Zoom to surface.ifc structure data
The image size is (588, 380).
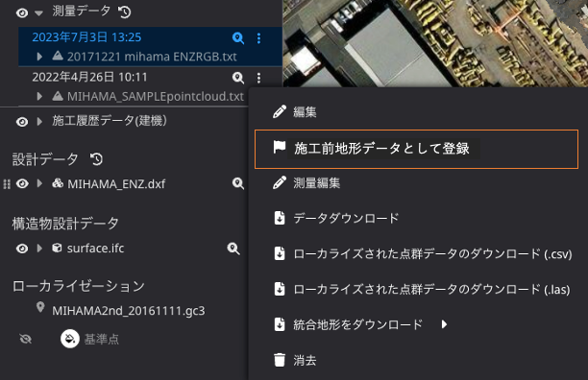click(233, 249)
